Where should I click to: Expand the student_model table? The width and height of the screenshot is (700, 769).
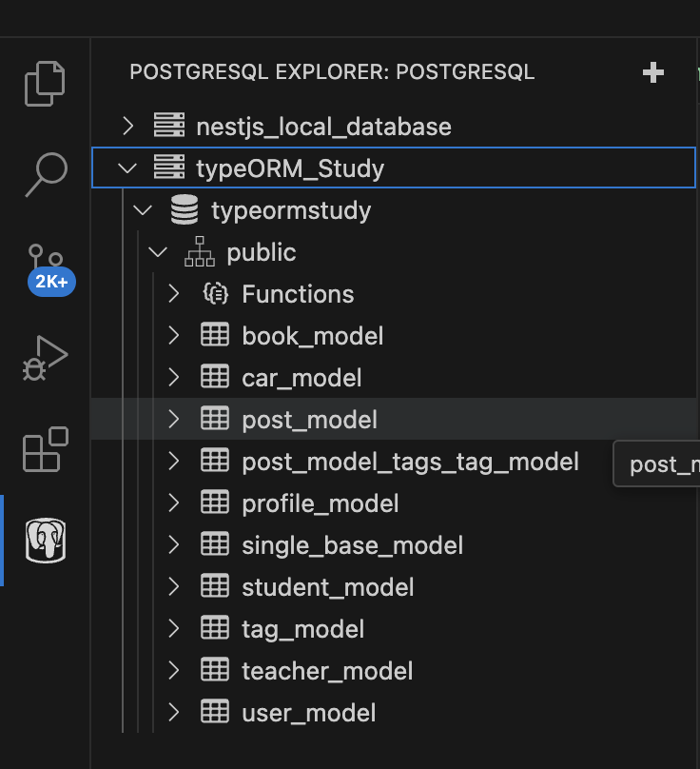[173, 587]
